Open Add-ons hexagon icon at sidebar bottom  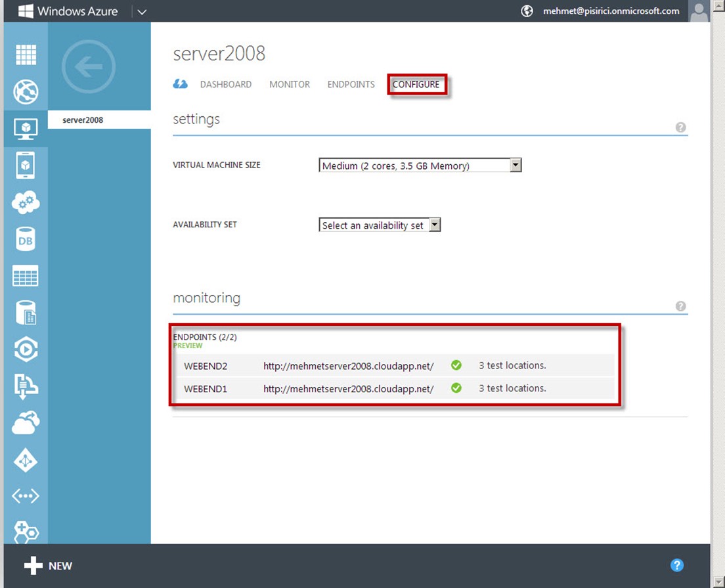pos(26,532)
